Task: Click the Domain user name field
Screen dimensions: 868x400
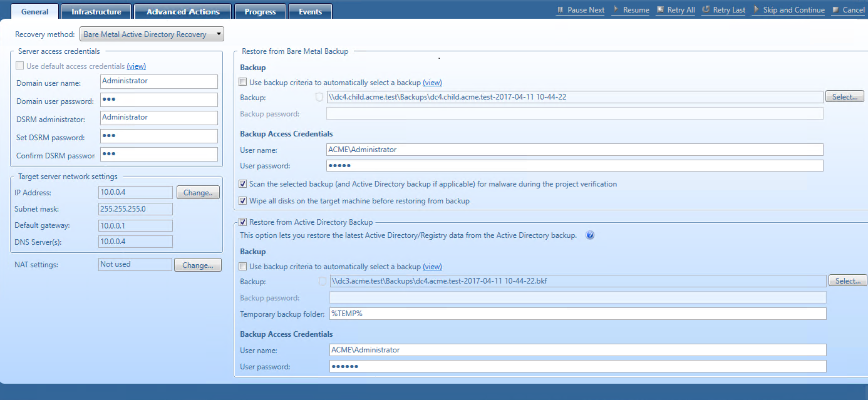Action: click(159, 81)
